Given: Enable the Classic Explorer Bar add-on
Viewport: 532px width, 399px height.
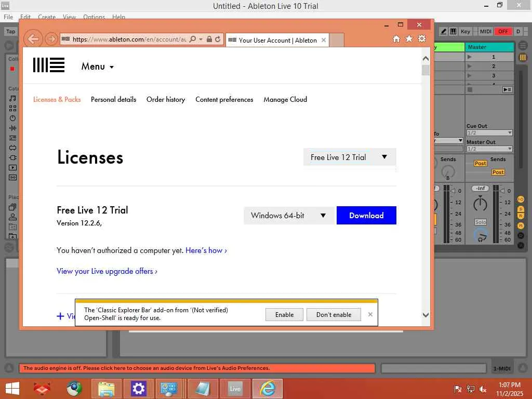Looking at the screenshot, I should 284,314.
